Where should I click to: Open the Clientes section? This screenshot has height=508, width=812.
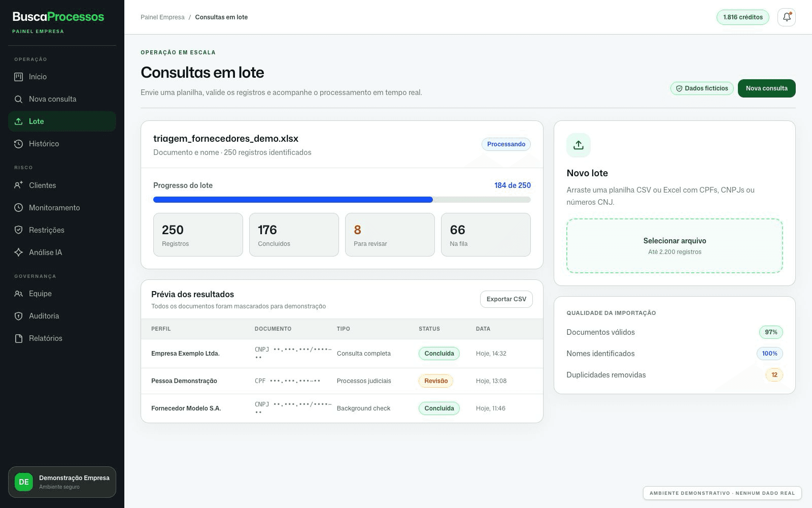coord(62,185)
